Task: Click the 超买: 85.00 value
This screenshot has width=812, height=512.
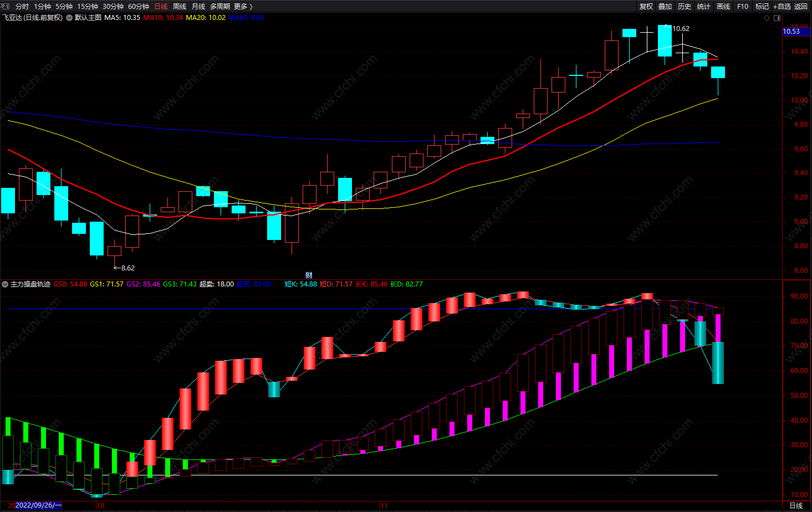Action: 254,284
